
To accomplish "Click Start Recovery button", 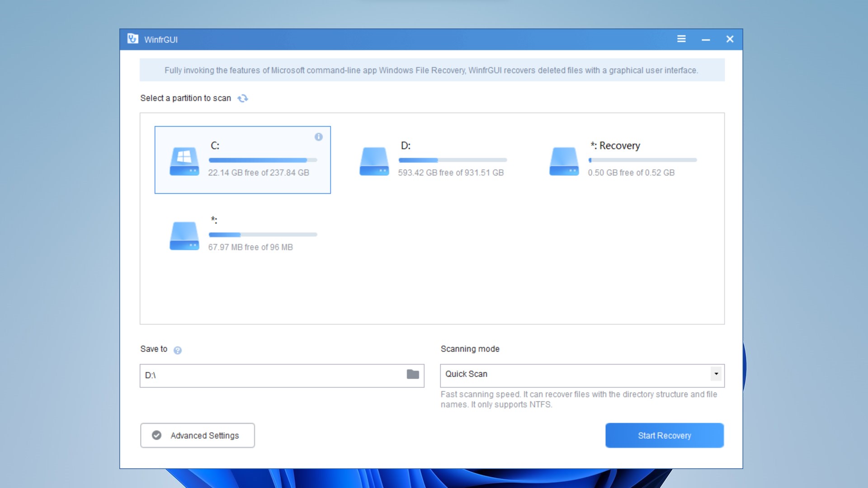I will pyautogui.click(x=664, y=436).
